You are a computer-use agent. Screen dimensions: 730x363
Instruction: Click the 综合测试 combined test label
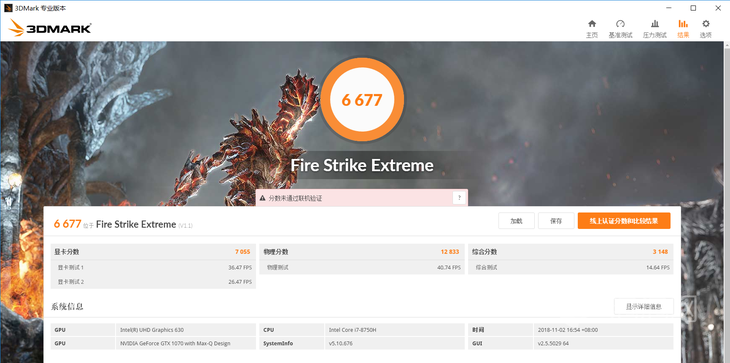point(486,268)
